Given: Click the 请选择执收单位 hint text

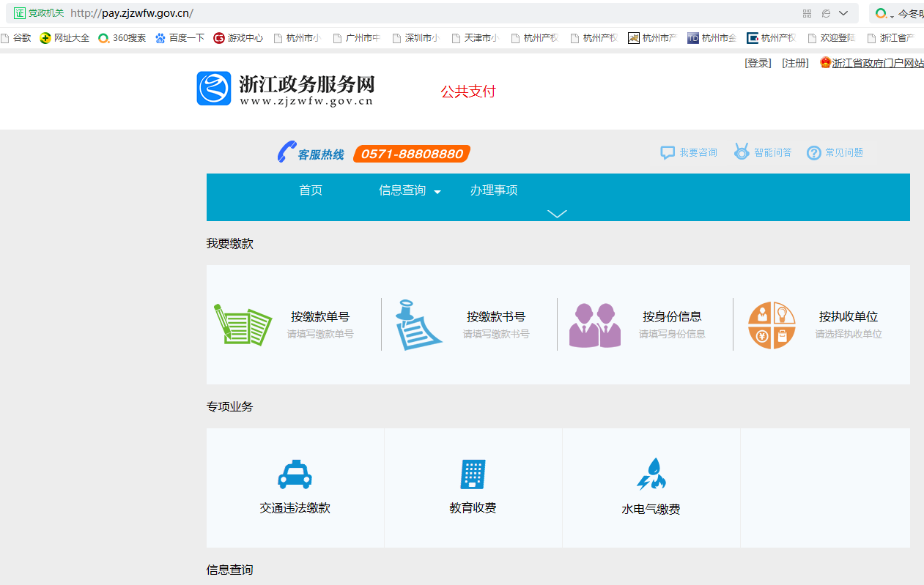Looking at the screenshot, I should pyautogui.click(x=849, y=334).
